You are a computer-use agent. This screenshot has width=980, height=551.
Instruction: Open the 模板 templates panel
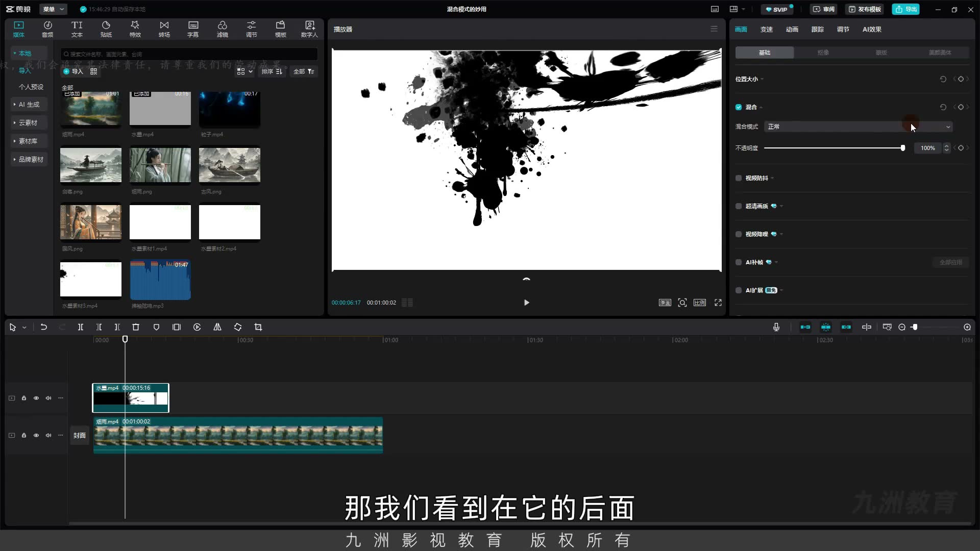[x=281, y=29]
